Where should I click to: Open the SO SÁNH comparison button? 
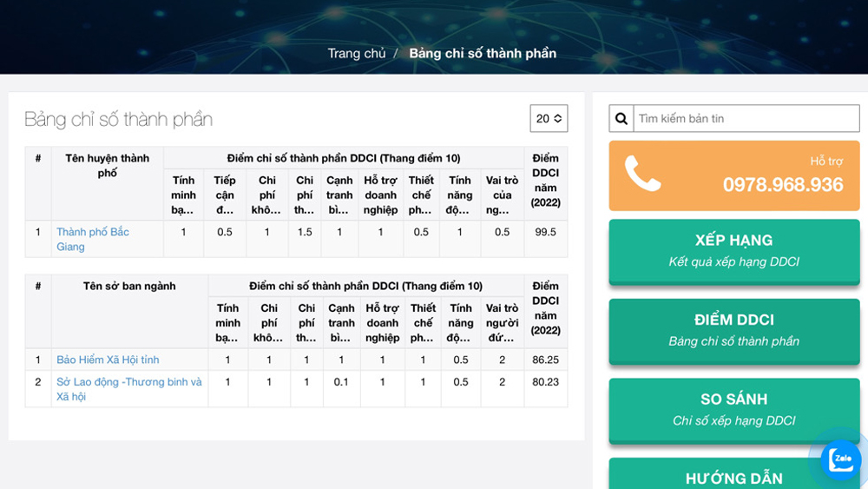pos(733,409)
